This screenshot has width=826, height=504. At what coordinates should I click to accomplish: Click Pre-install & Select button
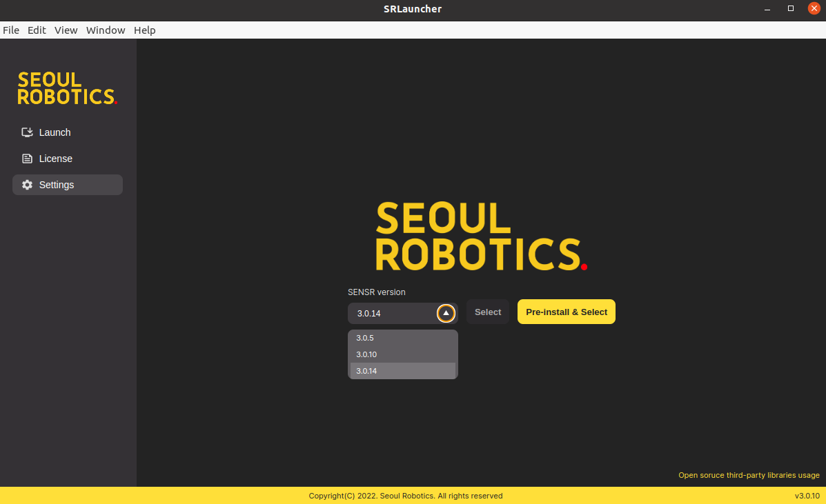pos(567,312)
